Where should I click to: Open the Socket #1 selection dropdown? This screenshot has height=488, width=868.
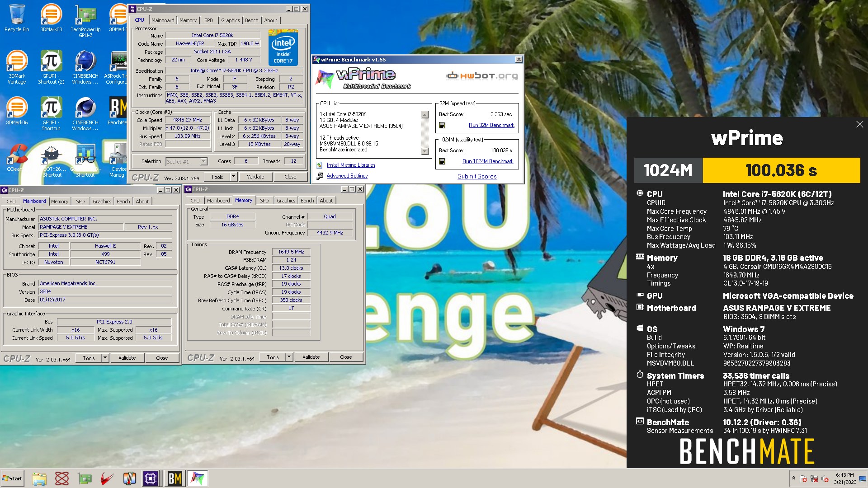[x=203, y=161]
